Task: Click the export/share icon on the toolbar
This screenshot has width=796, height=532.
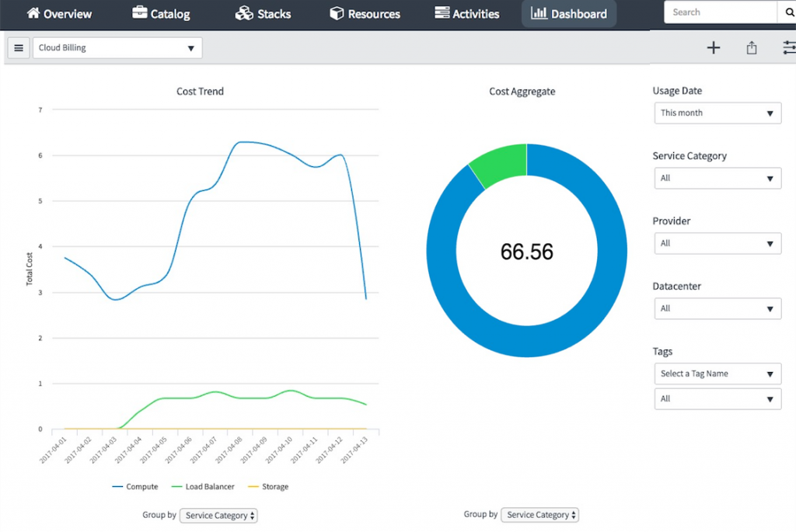Action: click(751, 47)
